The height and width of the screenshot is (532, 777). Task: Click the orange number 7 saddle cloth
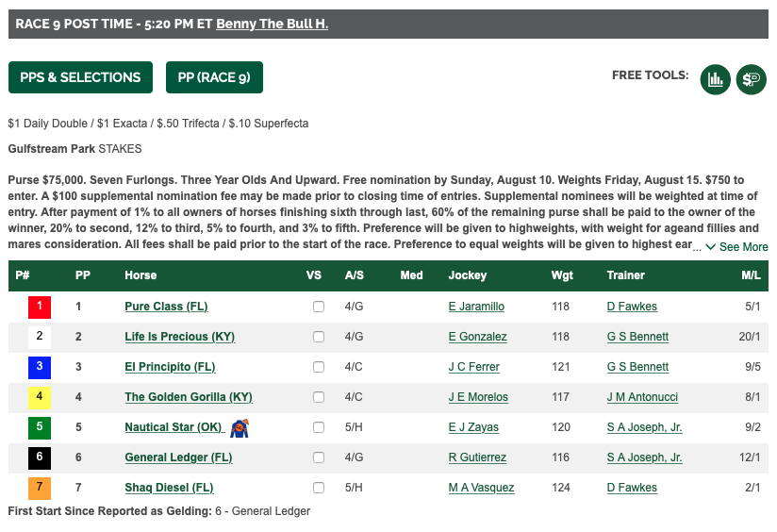(40, 489)
